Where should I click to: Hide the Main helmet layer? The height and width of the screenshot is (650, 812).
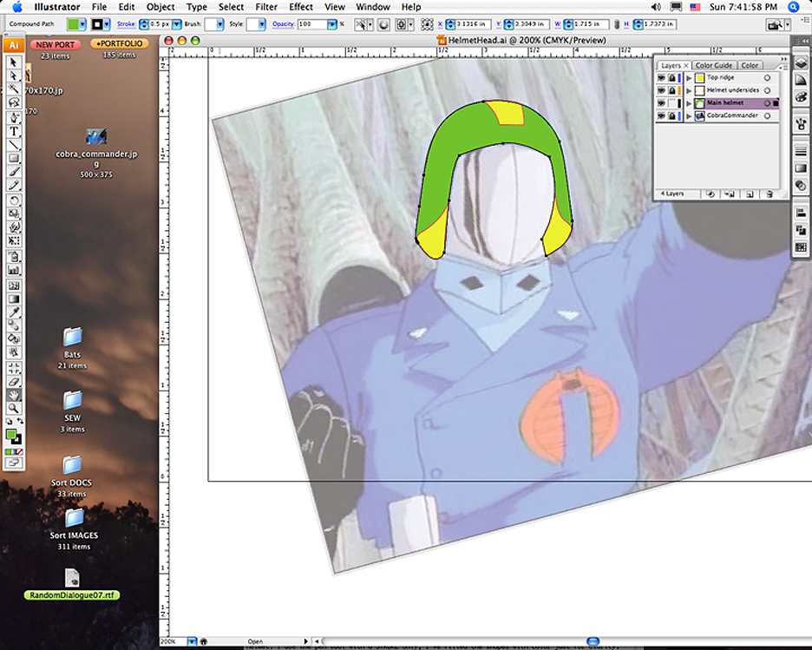661,103
